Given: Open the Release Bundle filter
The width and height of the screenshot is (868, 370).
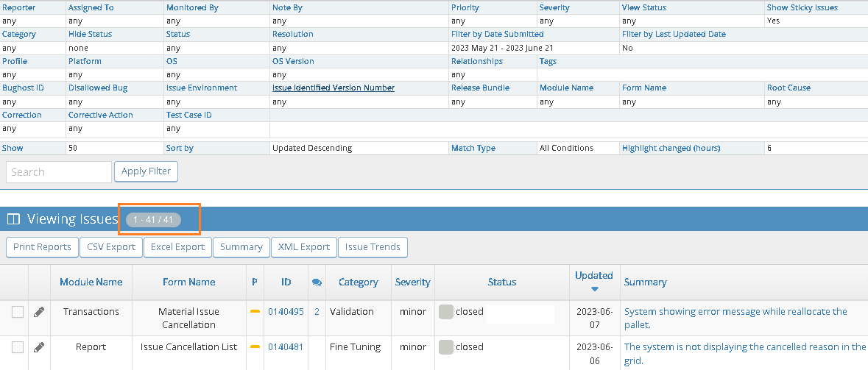Looking at the screenshot, I should [480, 88].
